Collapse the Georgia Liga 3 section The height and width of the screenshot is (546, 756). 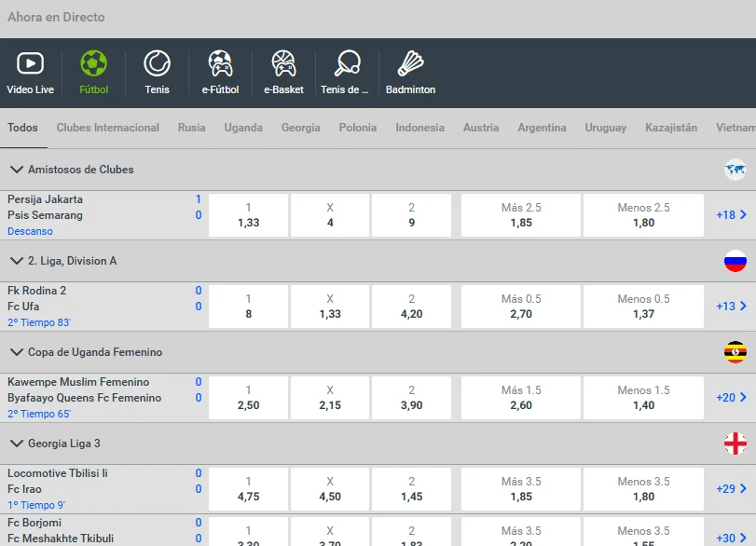17,444
